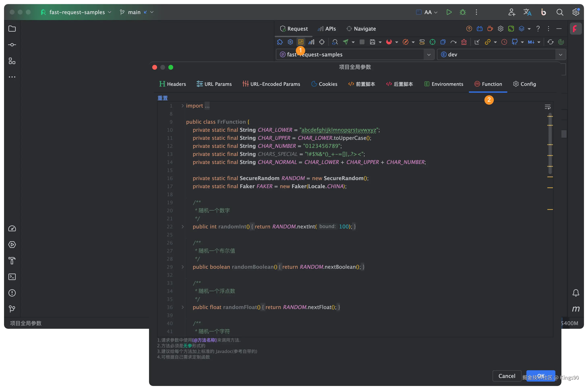Switch to the Environments tab

click(444, 84)
